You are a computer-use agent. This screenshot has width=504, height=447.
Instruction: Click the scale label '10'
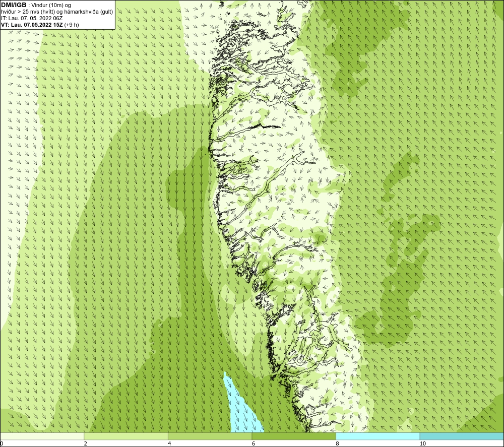[x=423, y=443]
